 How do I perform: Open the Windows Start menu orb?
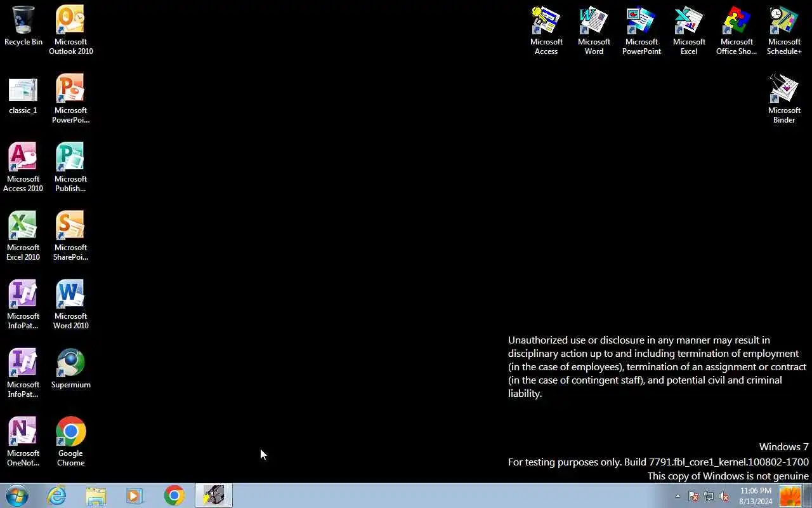[x=17, y=495]
